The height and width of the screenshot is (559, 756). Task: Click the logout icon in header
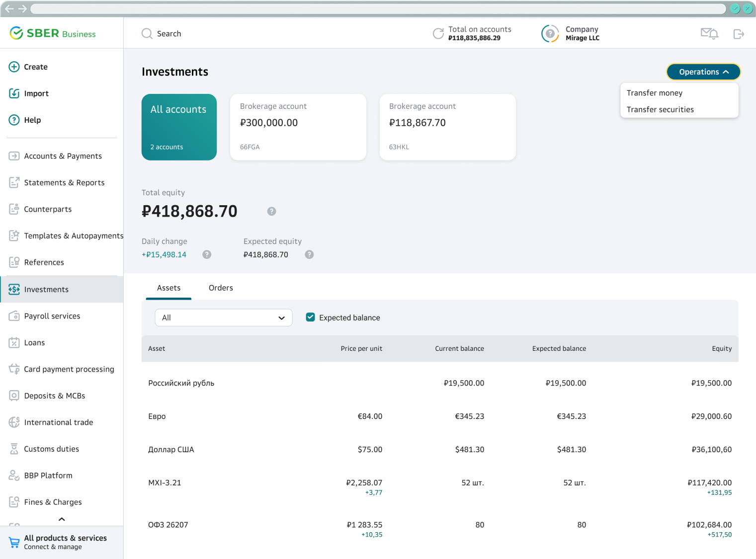click(x=739, y=34)
